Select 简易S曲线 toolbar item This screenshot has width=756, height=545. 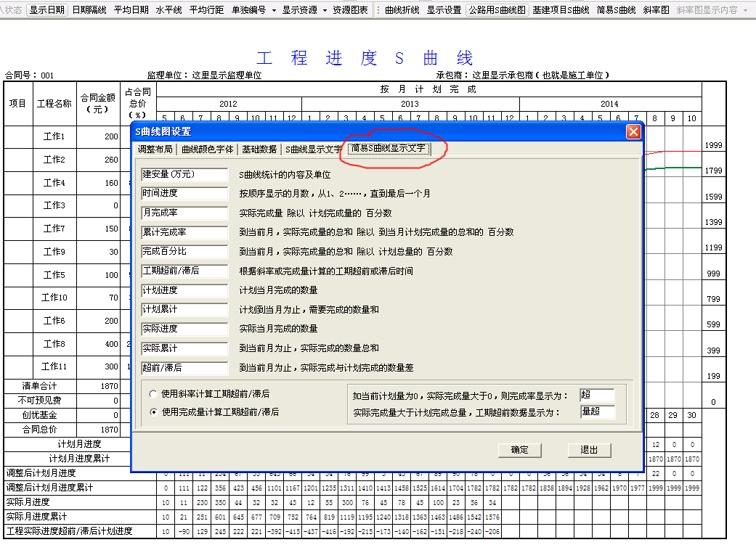(616, 9)
